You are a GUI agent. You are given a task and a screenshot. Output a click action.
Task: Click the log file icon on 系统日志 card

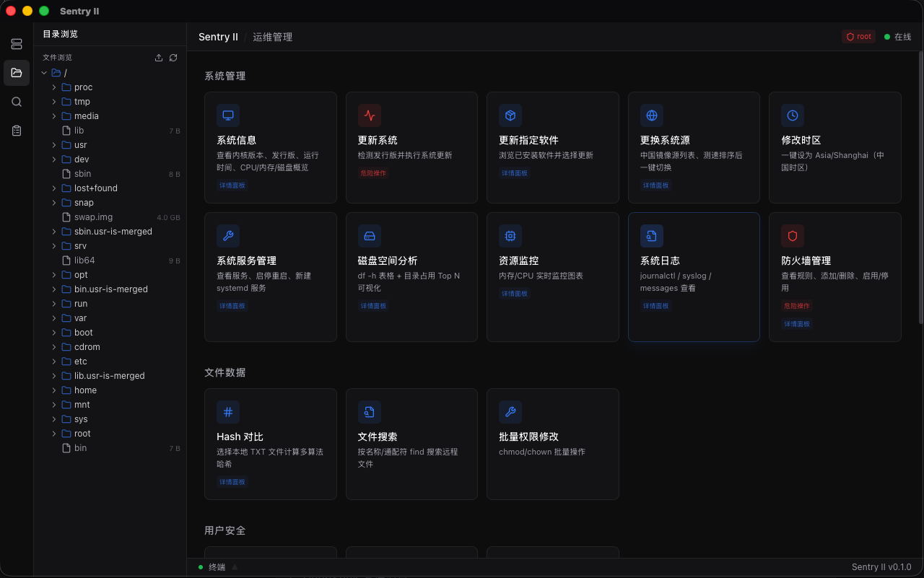coord(652,236)
